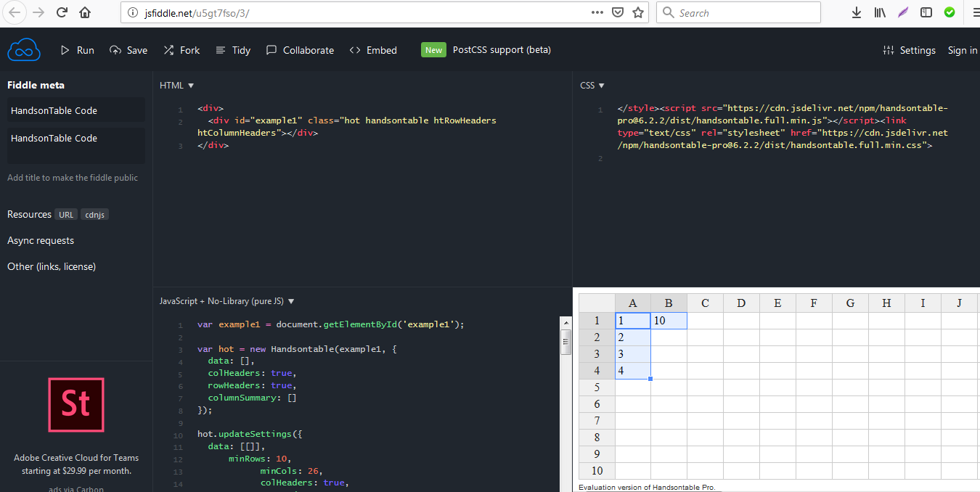Bookmark this page with the star
The image size is (980, 492).
click(x=638, y=12)
